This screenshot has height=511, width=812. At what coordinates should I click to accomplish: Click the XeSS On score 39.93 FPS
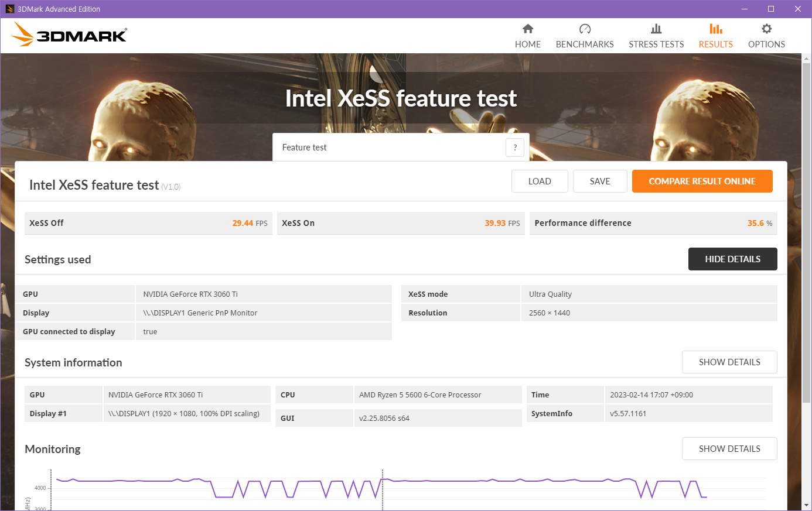pos(502,223)
